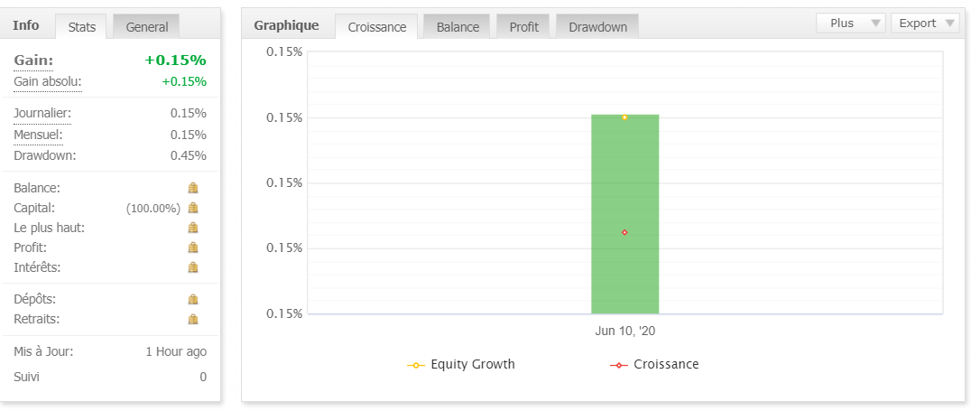
Task: Click the lock icon beside Capital
Action: [x=192, y=208]
